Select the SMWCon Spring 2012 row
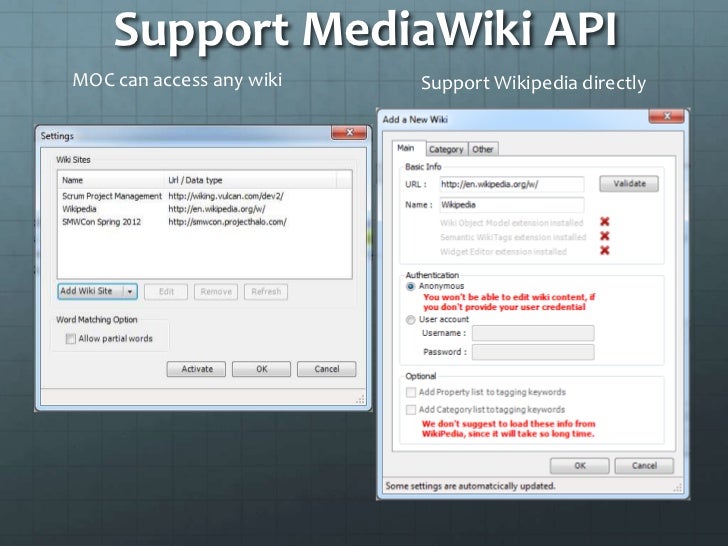The width and height of the screenshot is (728, 546). coord(205,222)
